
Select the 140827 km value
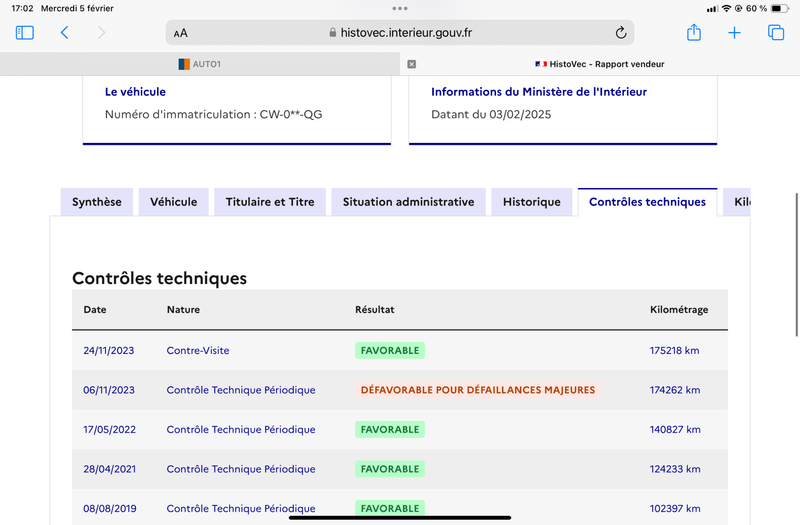click(675, 430)
